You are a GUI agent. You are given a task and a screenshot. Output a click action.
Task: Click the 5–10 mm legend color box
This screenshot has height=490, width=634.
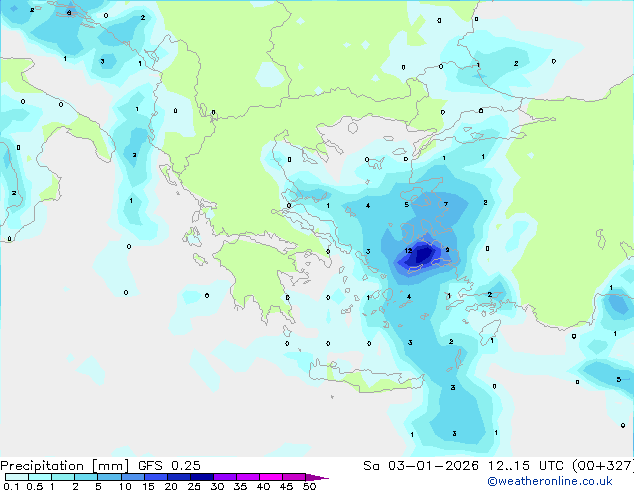pos(110,477)
